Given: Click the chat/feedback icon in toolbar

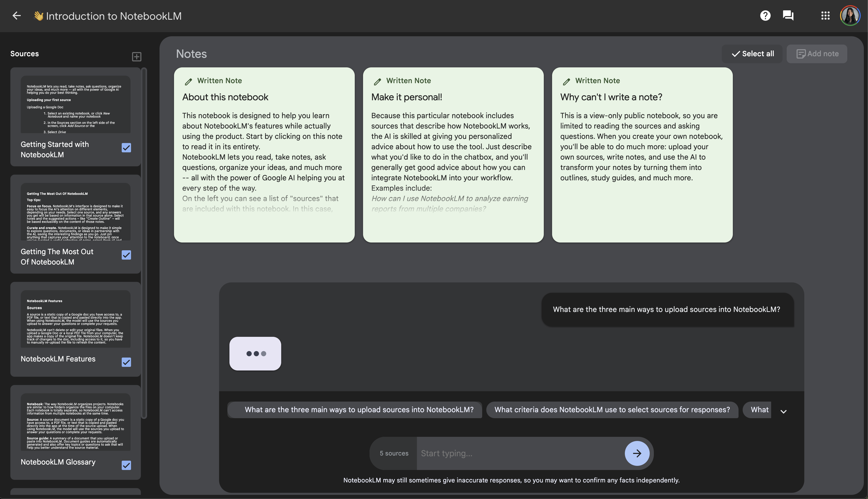Looking at the screenshot, I should (787, 15).
